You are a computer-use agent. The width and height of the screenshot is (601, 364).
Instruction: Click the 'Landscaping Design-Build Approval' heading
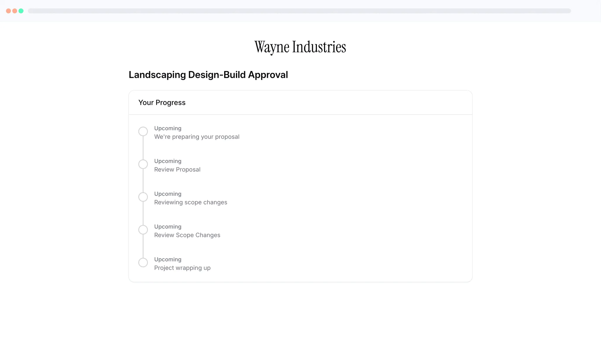[208, 75]
